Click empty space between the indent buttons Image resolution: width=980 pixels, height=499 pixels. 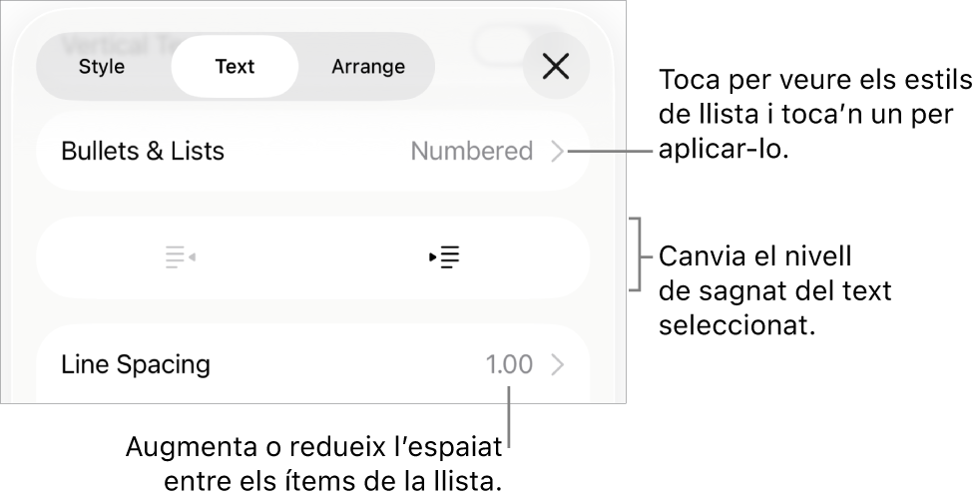[312, 257]
